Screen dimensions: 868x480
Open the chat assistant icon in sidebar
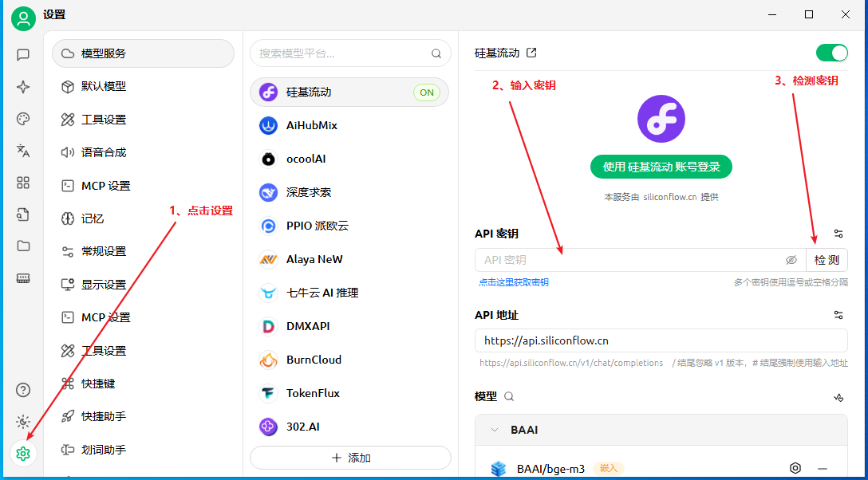(23, 55)
